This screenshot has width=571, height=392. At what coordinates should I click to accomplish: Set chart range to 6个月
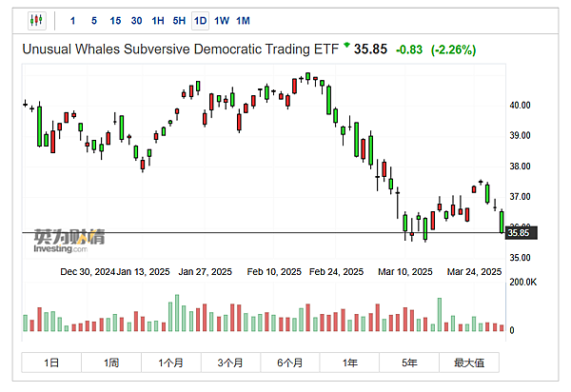click(290, 363)
